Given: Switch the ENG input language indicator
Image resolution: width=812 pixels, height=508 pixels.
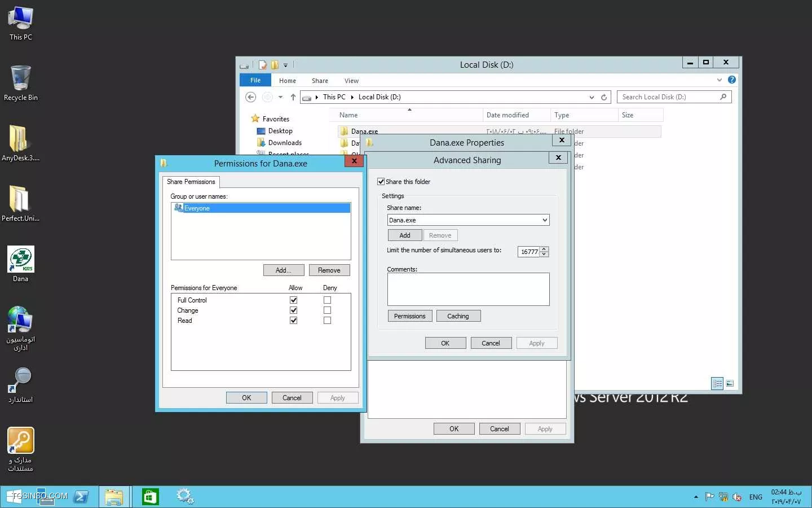Looking at the screenshot, I should pos(756,497).
